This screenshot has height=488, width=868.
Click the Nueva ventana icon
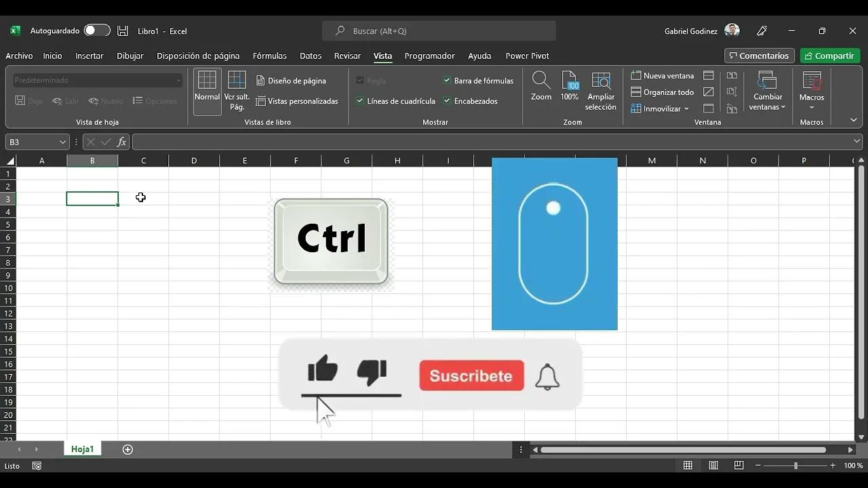[635, 75]
